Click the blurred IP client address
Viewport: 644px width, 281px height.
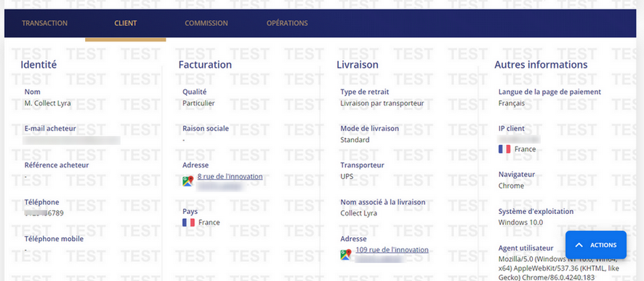coord(520,139)
